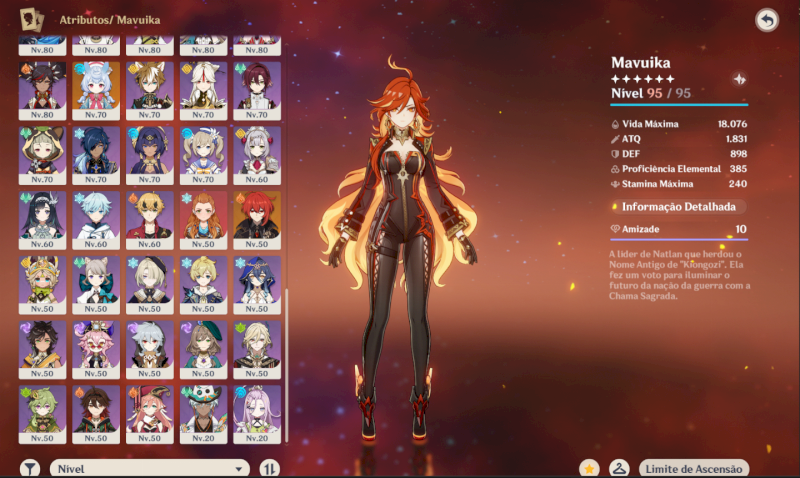Image resolution: width=800 pixels, height=478 pixels.
Task: Select Nv.20 character with skull hat
Action: point(203,415)
